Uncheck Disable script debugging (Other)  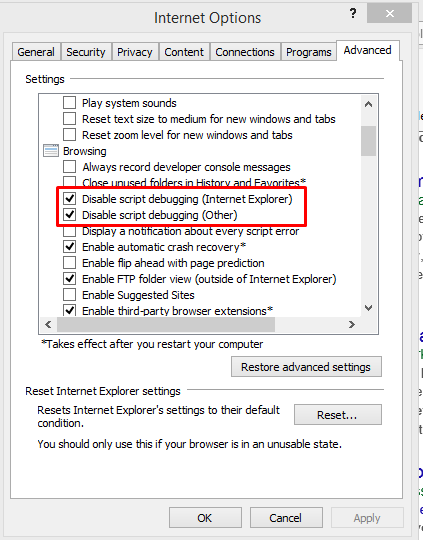[x=70, y=215]
